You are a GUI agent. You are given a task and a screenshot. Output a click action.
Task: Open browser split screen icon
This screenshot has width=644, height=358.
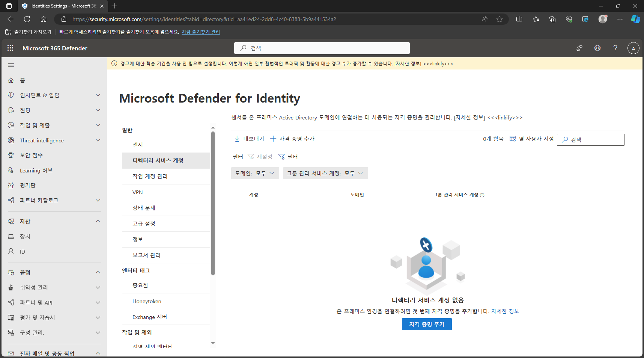(519, 19)
